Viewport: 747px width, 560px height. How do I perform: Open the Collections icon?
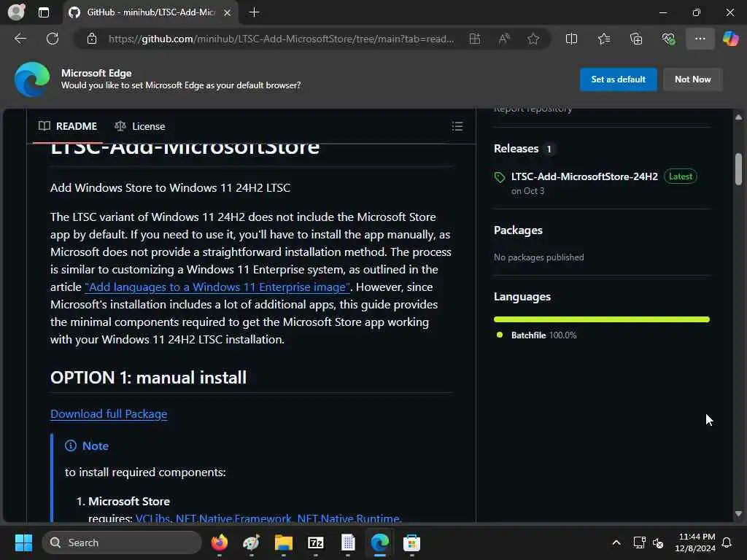click(x=636, y=39)
